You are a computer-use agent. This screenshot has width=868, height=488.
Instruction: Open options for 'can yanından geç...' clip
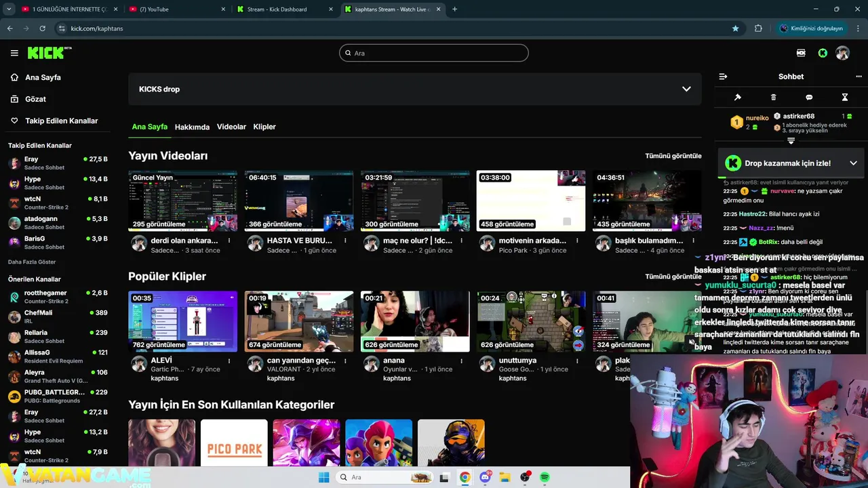point(345,361)
